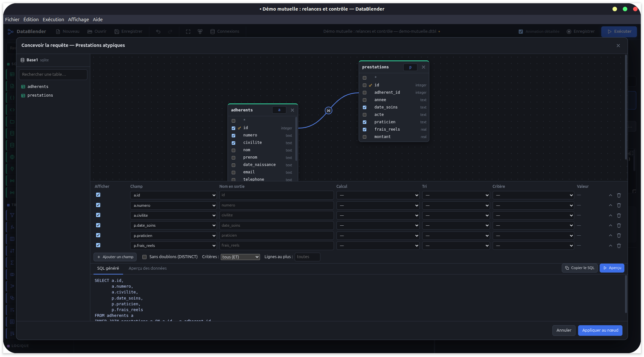Click the join icon between the two tables

pyautogui.click(x=328, y=110)
